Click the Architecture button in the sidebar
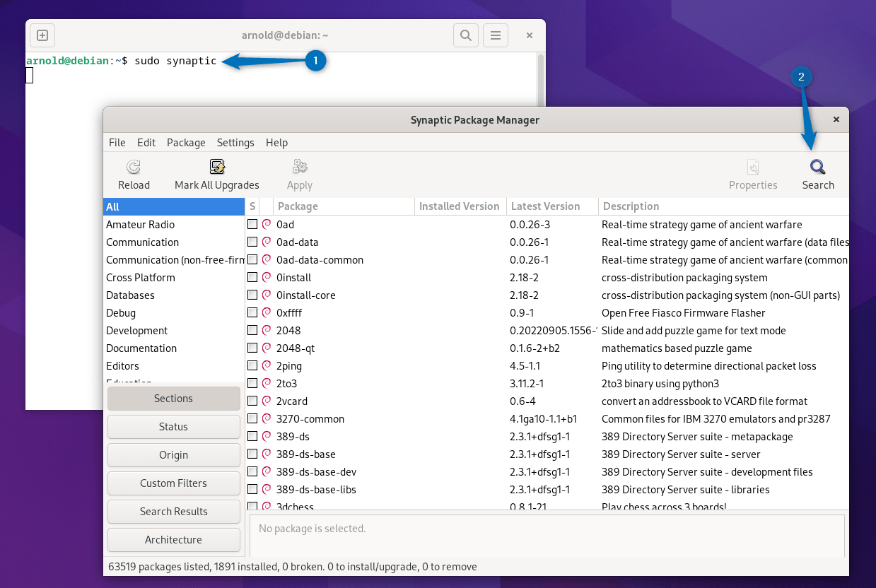Image resolution: width=876 pixels, height=588 pixels. (173, 539)
